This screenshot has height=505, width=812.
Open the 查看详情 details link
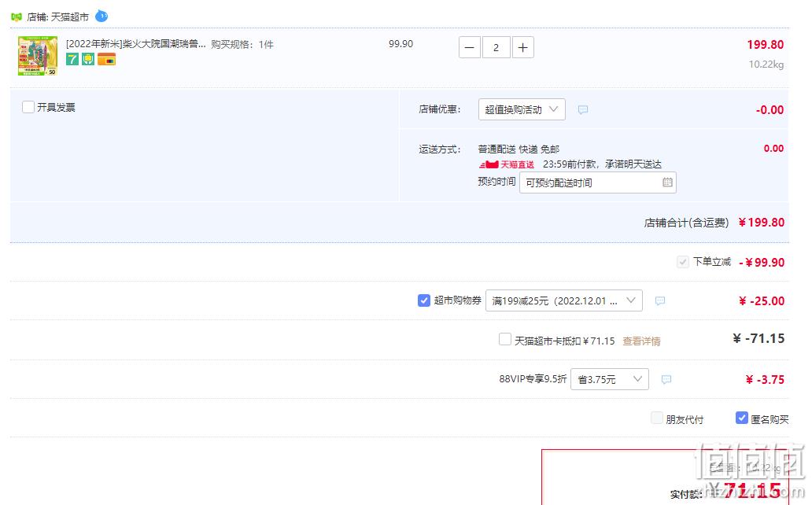tap(641, 341)
